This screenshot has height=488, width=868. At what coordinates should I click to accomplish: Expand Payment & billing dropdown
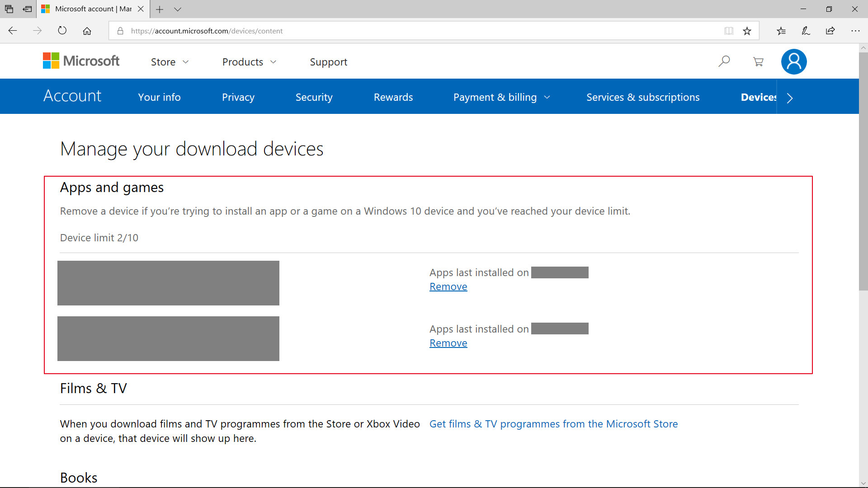point(501,97)
